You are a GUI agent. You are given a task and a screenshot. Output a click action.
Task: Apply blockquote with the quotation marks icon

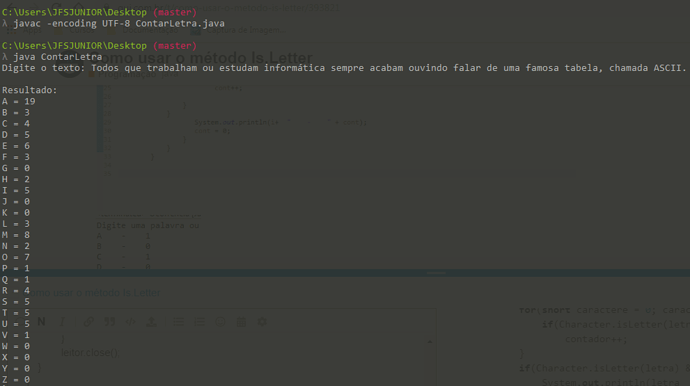point(110,322)
